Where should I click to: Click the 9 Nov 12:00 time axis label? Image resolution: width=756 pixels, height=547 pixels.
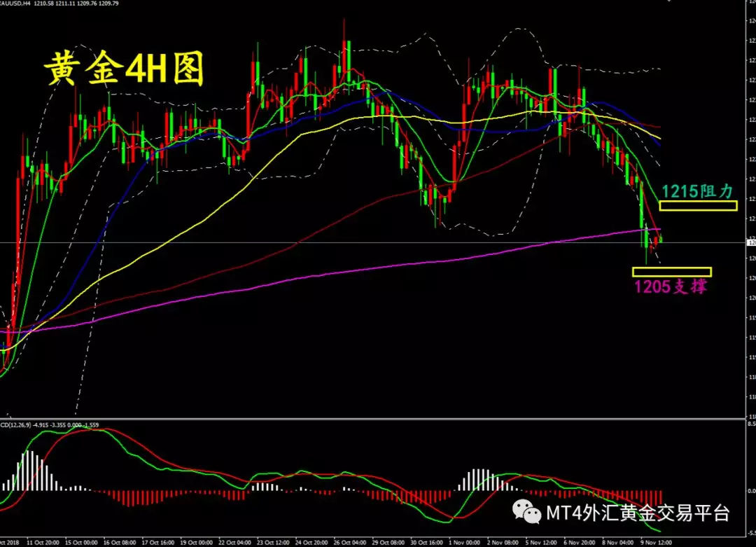pyautogui.click(x=656, y=542)
